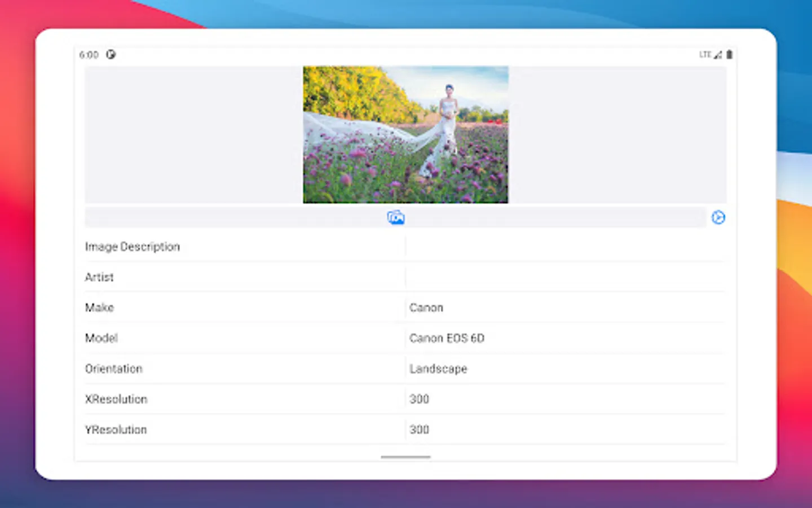Select the XResolution label
This screenshot has width=812, height=508.
point(116,399)
